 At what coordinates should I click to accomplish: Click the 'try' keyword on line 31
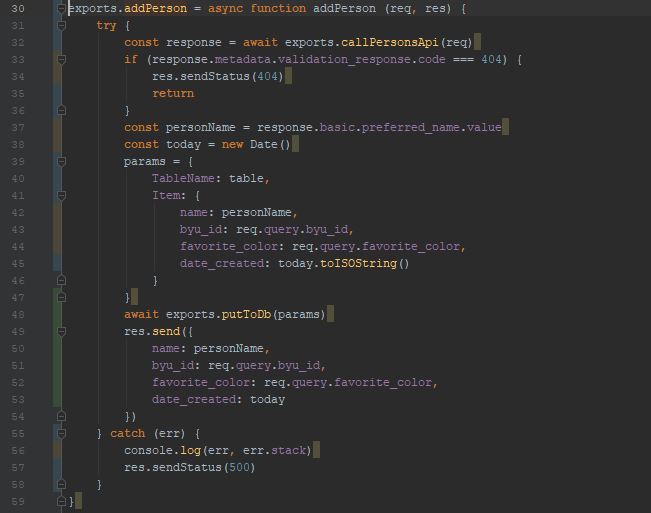click(x=106, y=25)
